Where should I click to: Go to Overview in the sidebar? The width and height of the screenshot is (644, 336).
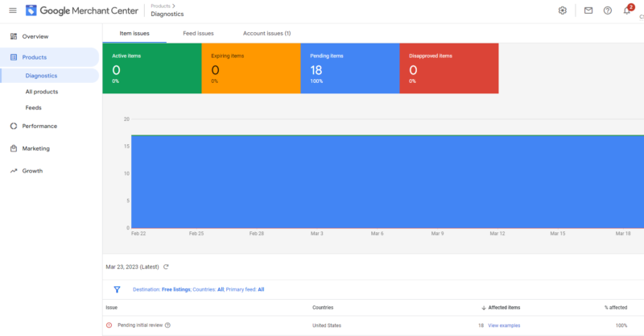click(35, 36)
